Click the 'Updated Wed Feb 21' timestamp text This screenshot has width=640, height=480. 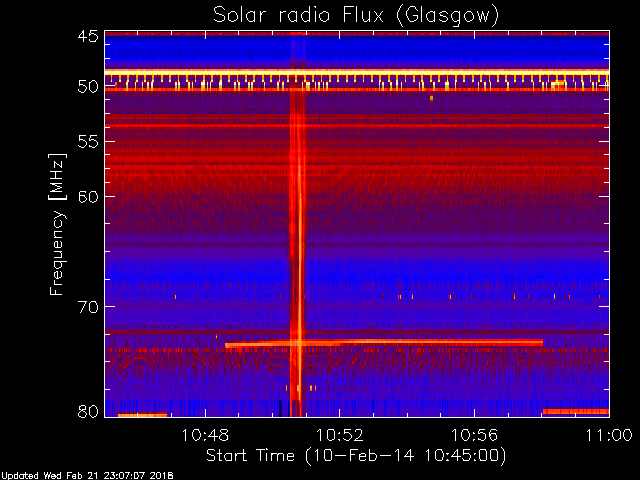click(87, 476)
